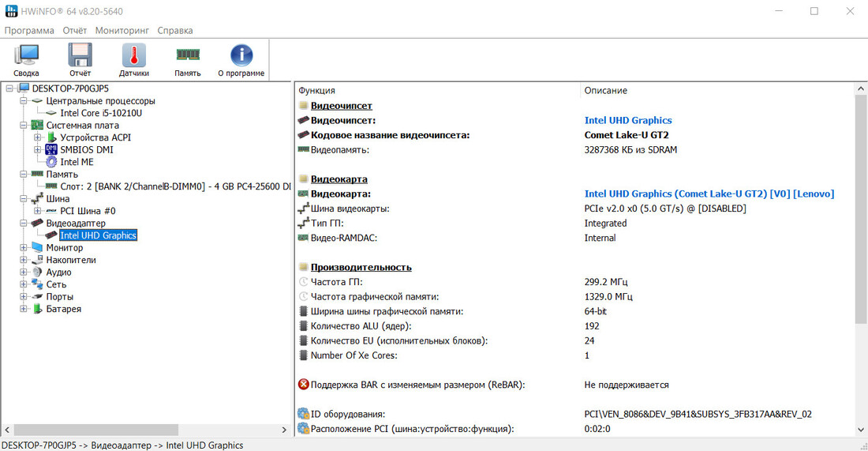Open the Отчёт menu
Viewport: 868px width, 451px height.
[x=74, y=31]
